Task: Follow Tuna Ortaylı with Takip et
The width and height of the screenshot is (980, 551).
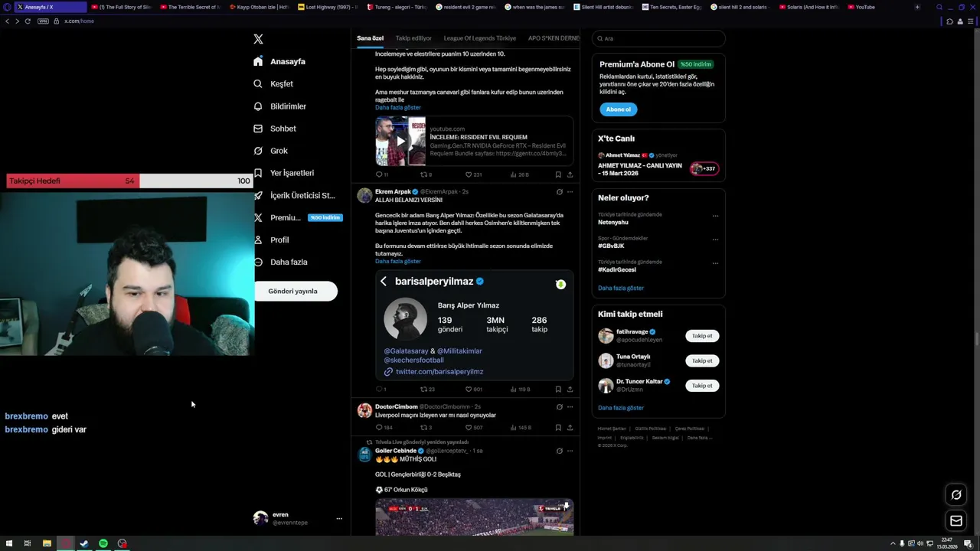Action: point(702,360)
